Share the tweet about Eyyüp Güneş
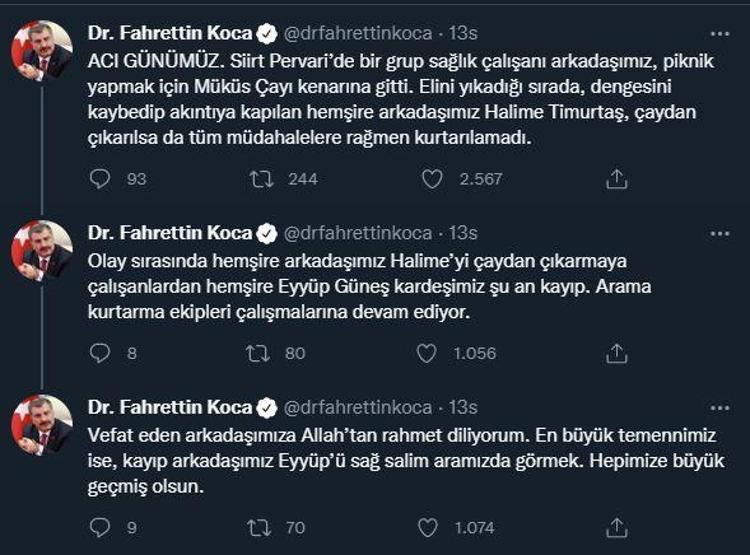750x555 pixels. tap(617, 353)
